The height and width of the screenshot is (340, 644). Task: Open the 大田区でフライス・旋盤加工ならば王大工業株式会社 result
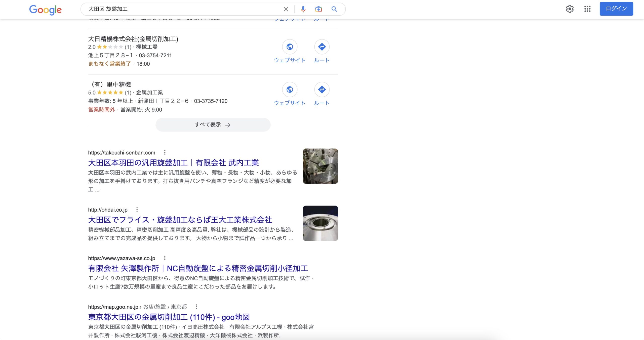click(180, 220)
